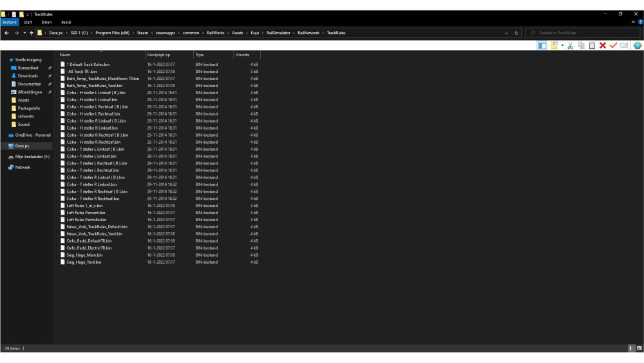Click the refresh icon beside address bar
644x363 pixels.
[x=517, y=33]
